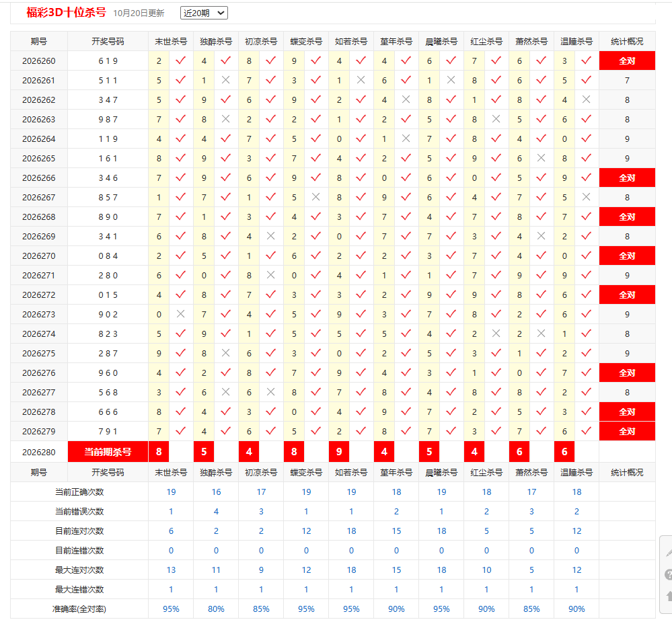Click the 10月20日更新 update date text
This screenshot has height=622, width=672.
(x=139, y=13)
